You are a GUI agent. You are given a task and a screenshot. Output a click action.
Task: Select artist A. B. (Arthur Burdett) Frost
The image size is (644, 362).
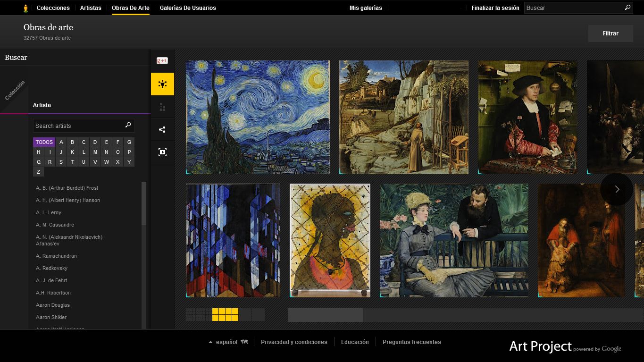[x=67, y=188]
